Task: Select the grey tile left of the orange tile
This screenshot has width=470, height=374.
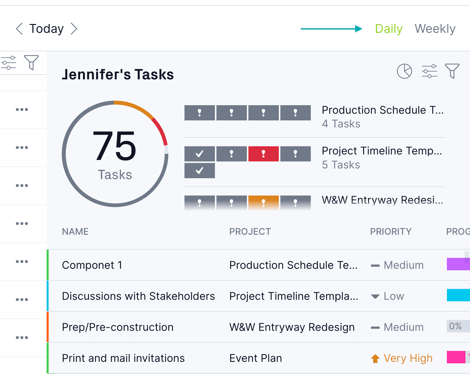Action: coord(231,202)
